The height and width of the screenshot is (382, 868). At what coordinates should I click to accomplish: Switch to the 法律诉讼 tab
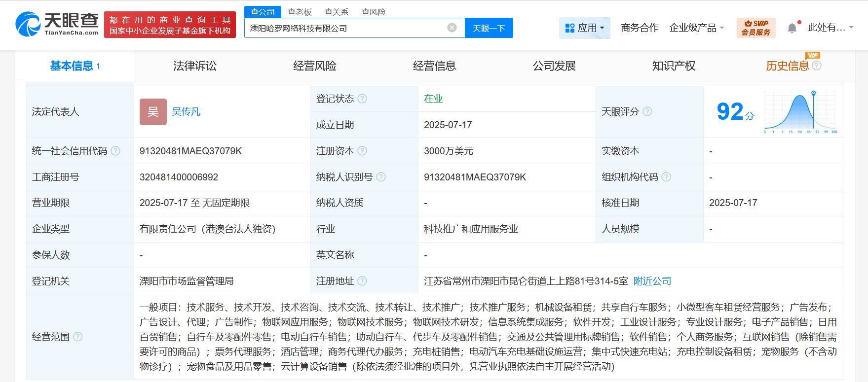click(x=195, y=66)
